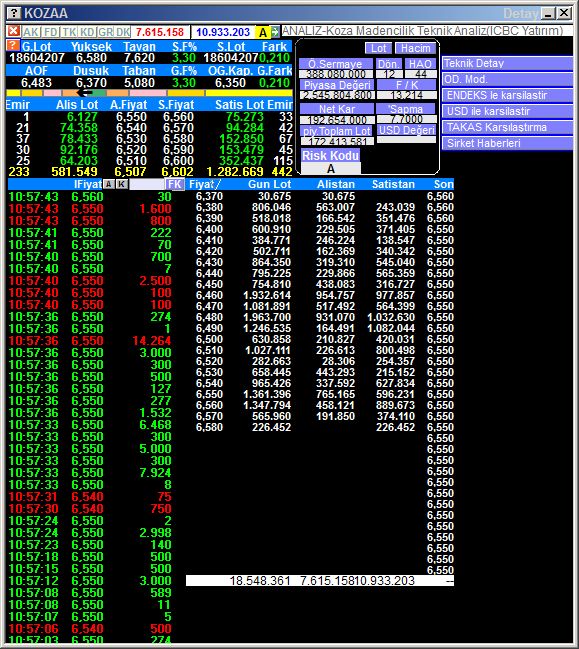
Task: Click the total 18.548.361 in summary row
Action: click(260, 581)
